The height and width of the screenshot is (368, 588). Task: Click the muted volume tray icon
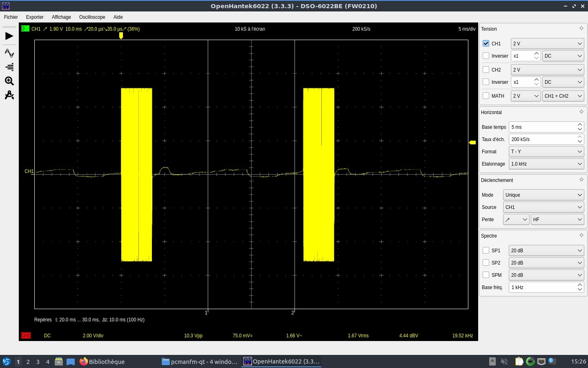(x=504, y=361)
